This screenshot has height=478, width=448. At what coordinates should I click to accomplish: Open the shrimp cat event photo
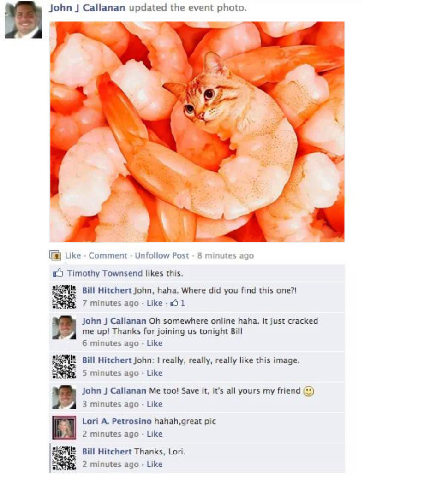[197, 132]
